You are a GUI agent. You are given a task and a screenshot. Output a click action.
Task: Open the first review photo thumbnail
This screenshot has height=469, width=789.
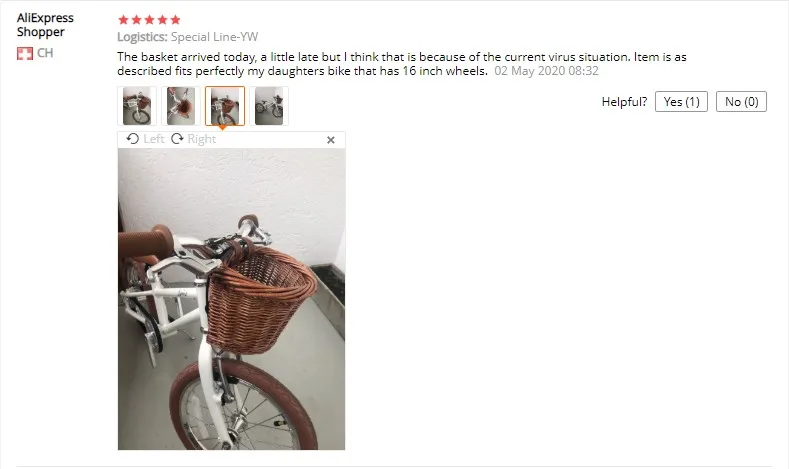click(x=137, y=106)
